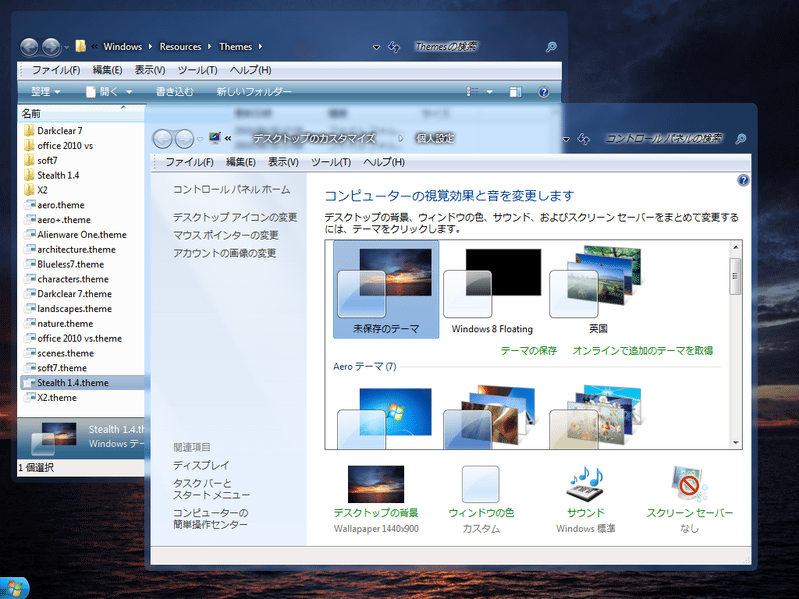
Task: Click Windows breadcrumb in address bar
Action: pyautogui.click(x=122, y=46)
